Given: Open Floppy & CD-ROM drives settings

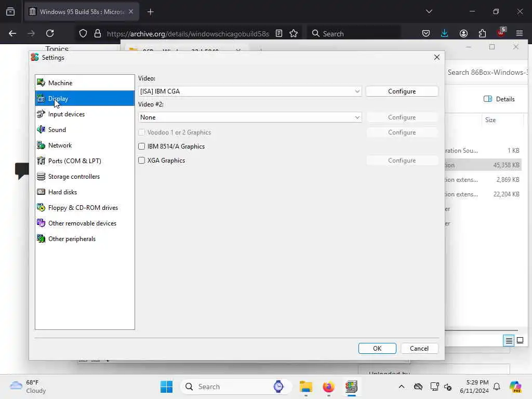Looking at the screenshot, I should [x=85, y=208].
